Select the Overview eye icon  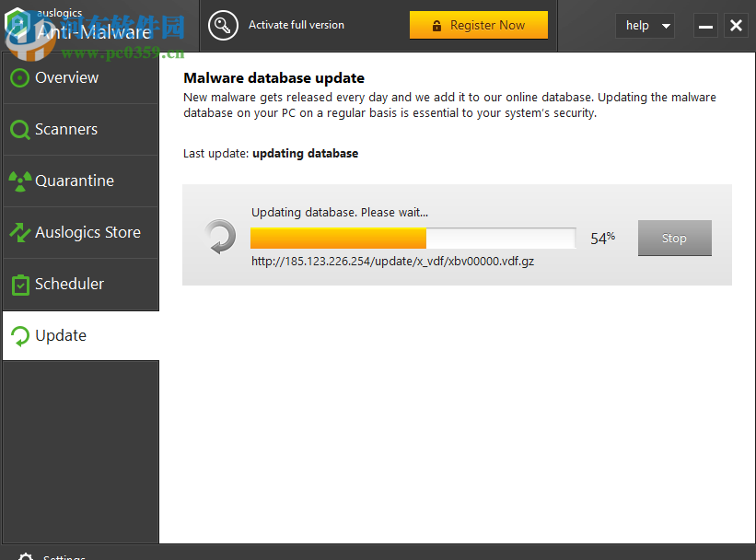20,77
